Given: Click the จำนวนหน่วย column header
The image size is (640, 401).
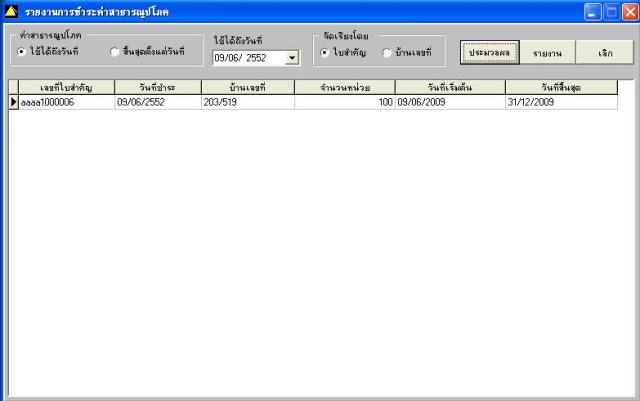Looking at the screenshot, I should (x=345, y=87).
